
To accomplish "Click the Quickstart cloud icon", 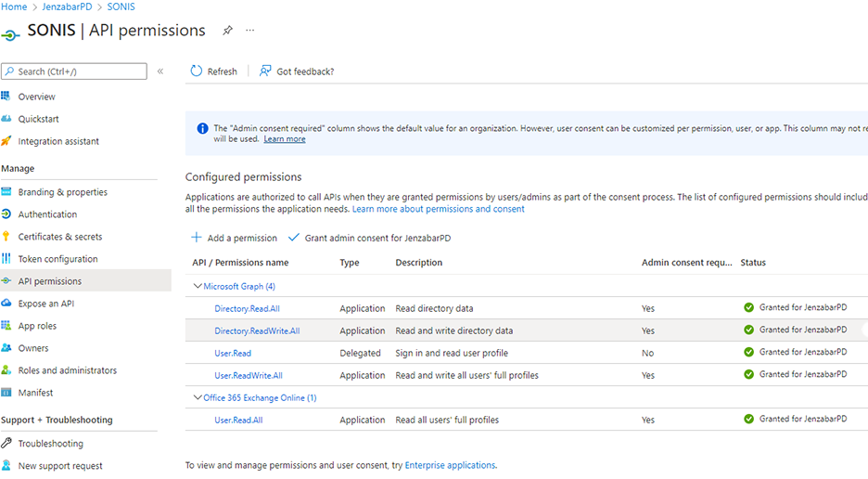I will pyautogui.click(x=7, y=119).
